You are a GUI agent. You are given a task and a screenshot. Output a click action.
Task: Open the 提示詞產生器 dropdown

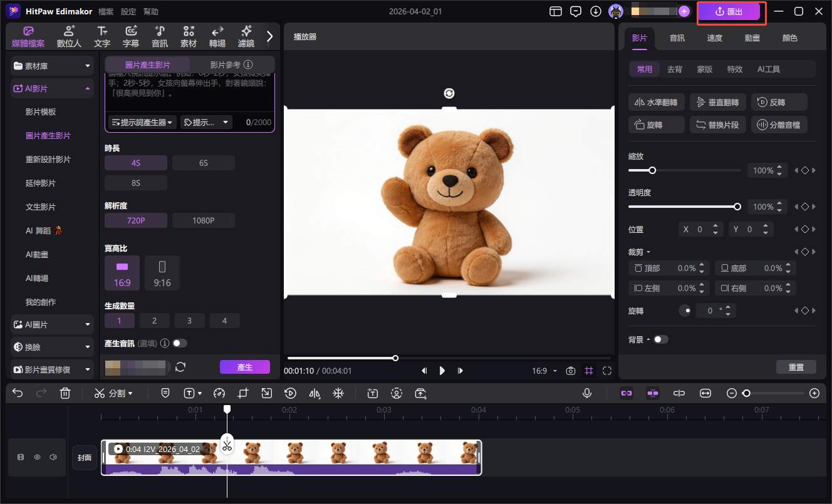click(142, 122)
